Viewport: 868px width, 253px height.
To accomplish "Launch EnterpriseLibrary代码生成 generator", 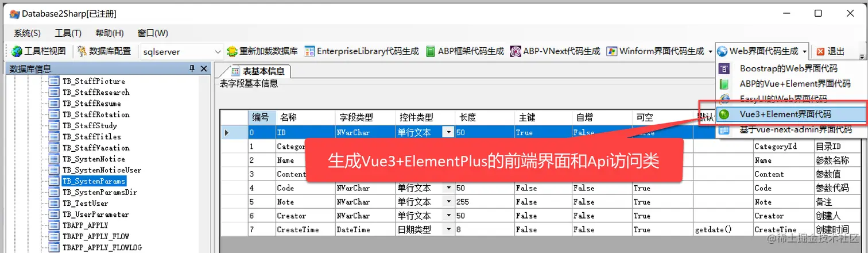I will [x=362, y=51].
